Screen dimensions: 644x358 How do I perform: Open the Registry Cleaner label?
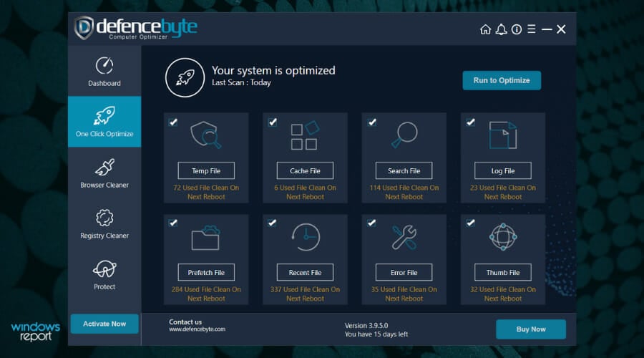click(104, 236)
